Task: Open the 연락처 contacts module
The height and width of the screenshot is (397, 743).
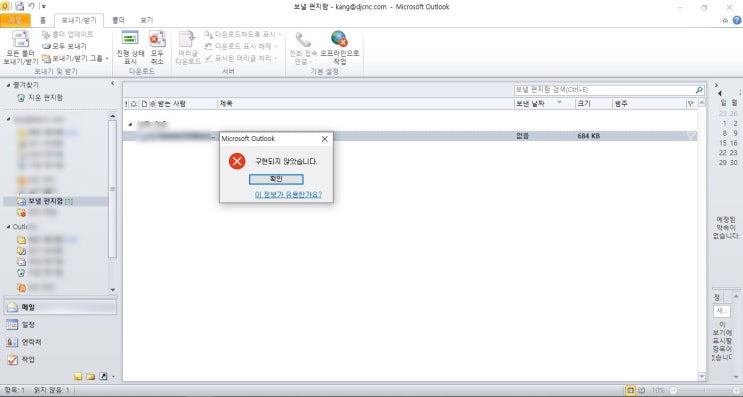Action: [60, 342]
